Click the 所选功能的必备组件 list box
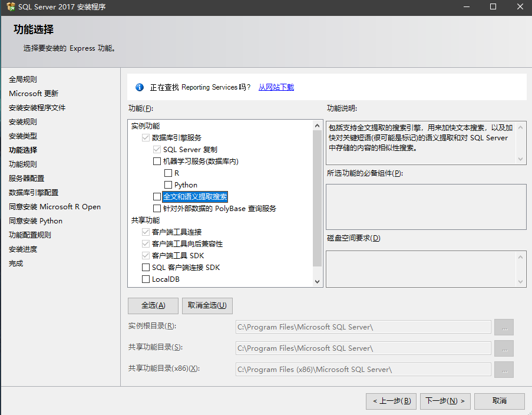The width and height of the screenshot is (532, 415). click(x=426, y=207)
